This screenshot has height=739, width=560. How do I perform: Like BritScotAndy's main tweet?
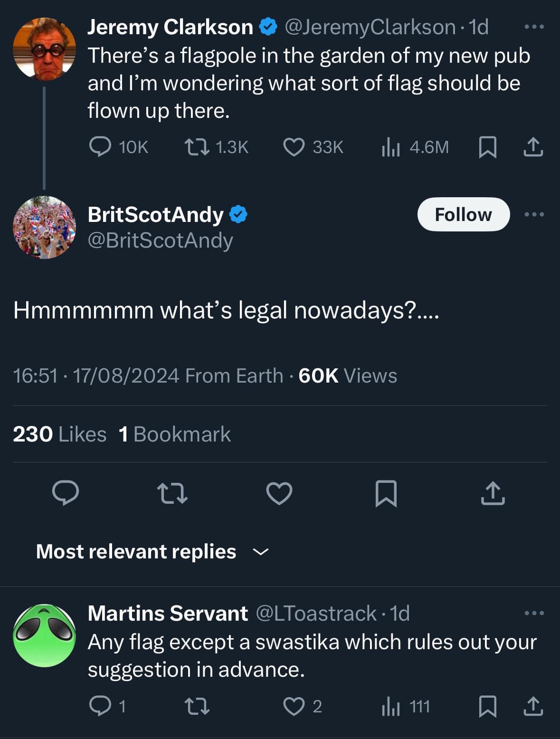[x=279, y=493]
